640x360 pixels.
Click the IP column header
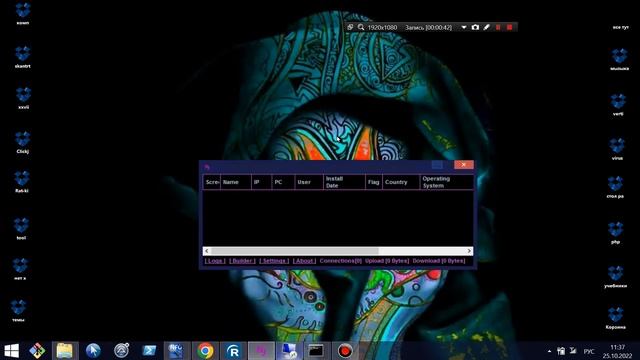[x=261, y=182]
